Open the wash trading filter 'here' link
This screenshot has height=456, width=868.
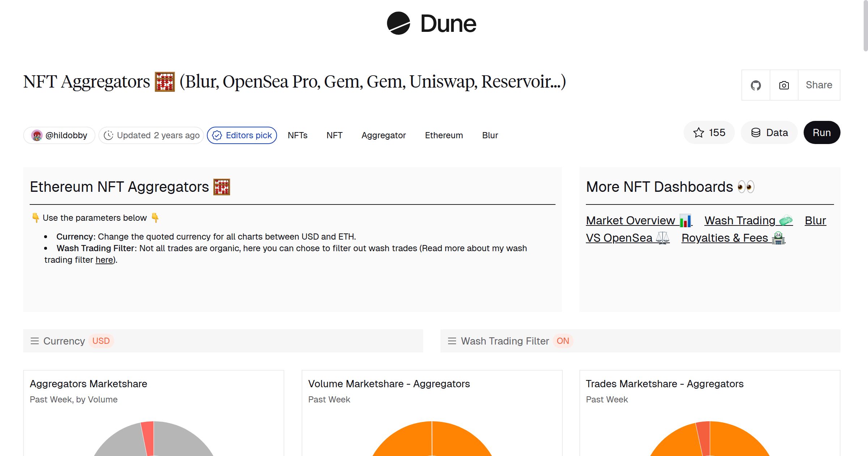pos(104,259)
